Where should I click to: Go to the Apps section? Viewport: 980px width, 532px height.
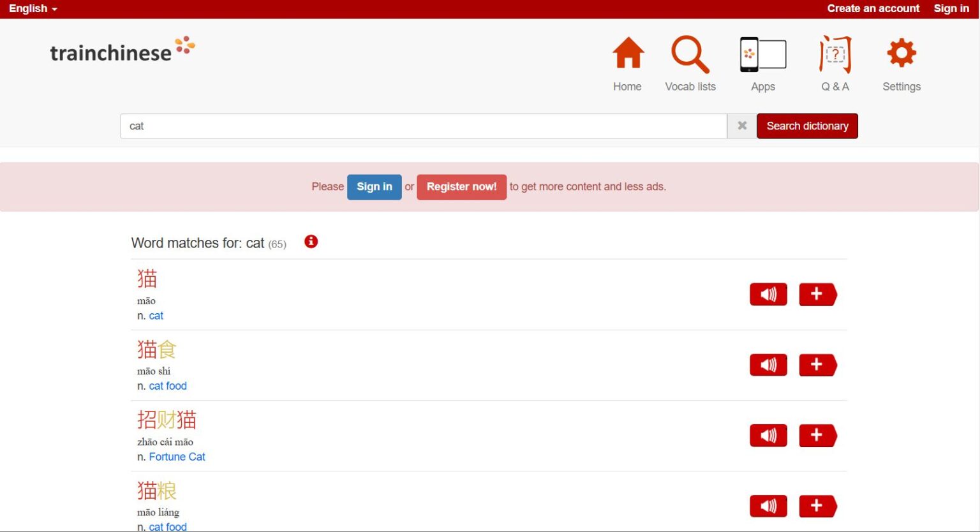(762, 55)
